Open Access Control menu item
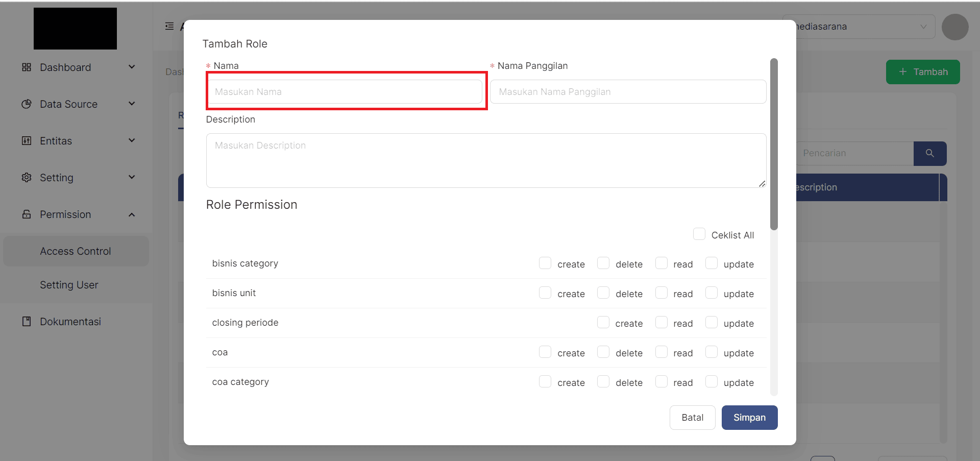 pyautogui.click(x=76, y=251)
